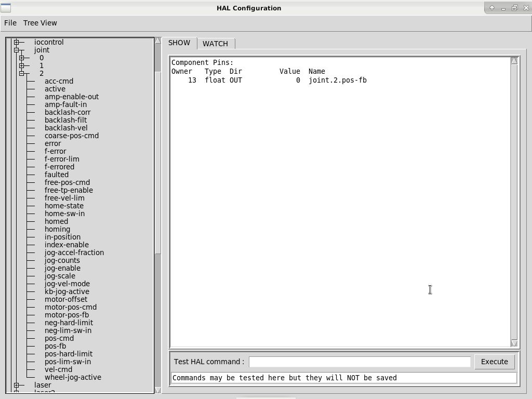
Task: Select kb-jog-active pin
Action: click(67, 292)
